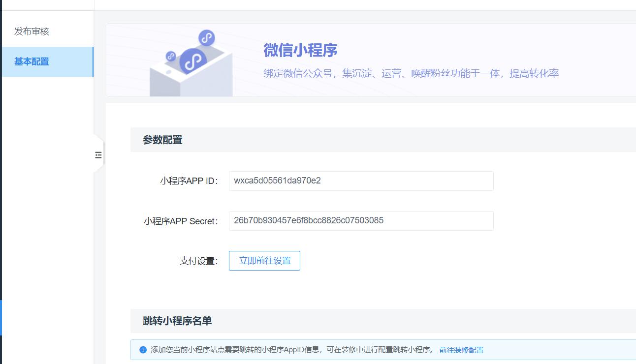Click the 参数配置 section header
This screenshot has width=636, height=364.
click(383, 140)
